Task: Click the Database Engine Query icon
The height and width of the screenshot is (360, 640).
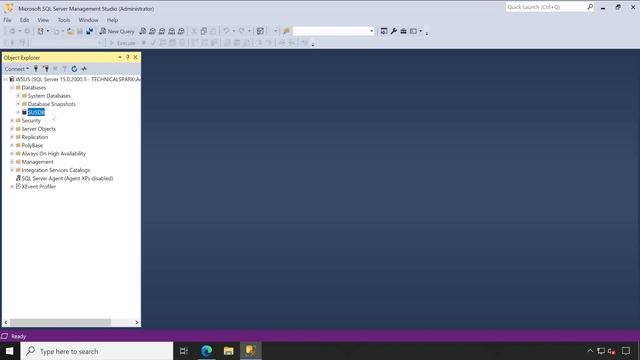Action: [x=142, y=31]
